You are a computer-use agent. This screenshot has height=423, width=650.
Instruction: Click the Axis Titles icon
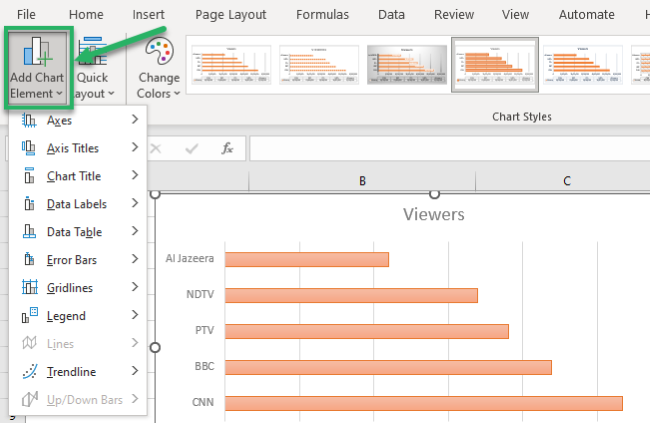pyautogui.click(x=29, y=148)
